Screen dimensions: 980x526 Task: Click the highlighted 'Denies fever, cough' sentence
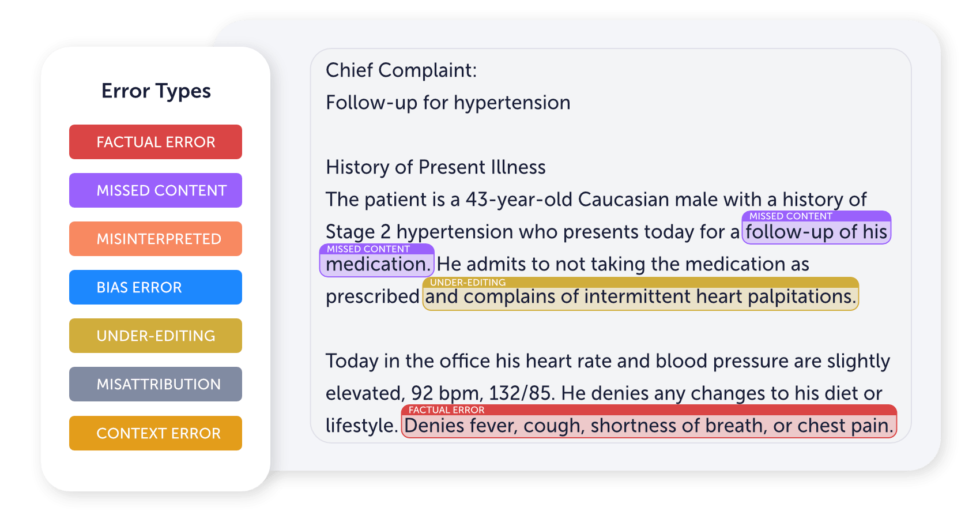tap(649, 426)
